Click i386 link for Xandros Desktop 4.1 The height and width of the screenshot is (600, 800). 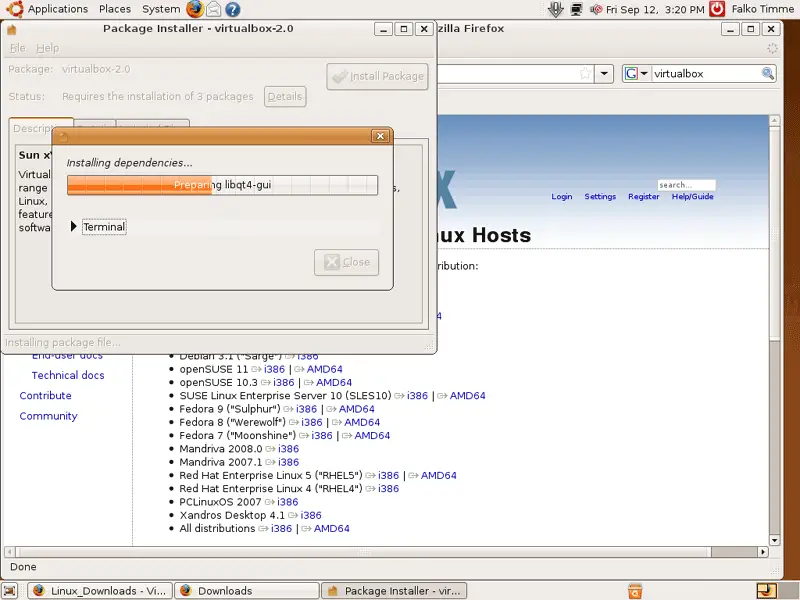311,515
